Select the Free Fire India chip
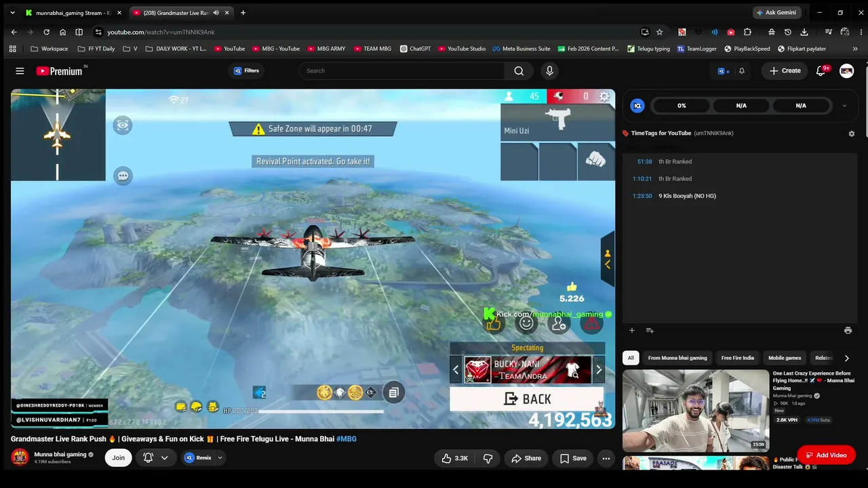This screenshot has width=868, height=488. pyautogui.click(x=738, y=358)
